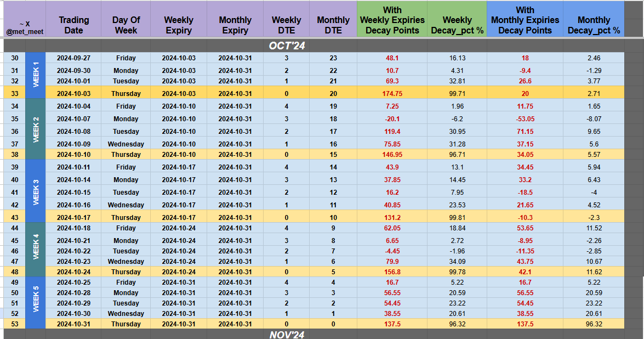Screen dimensions: 644x339
Task: Select decay points value 156.8
Action: click(x=392, y=272)
